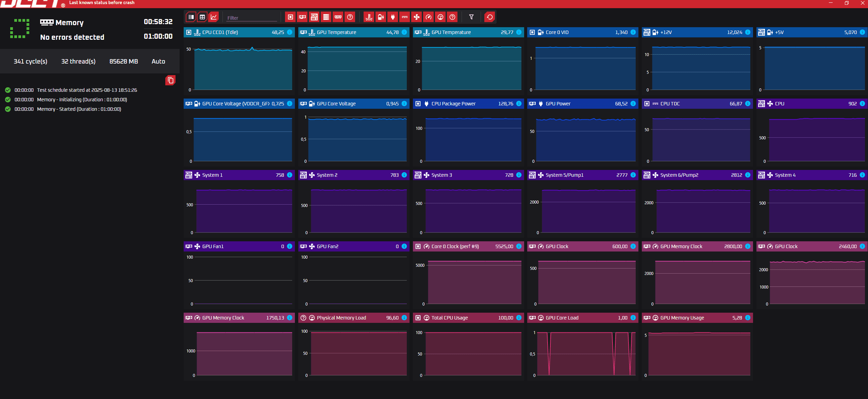868x399 pixels.
Task: Switch to the graph view mode
Action: [214, 17]
